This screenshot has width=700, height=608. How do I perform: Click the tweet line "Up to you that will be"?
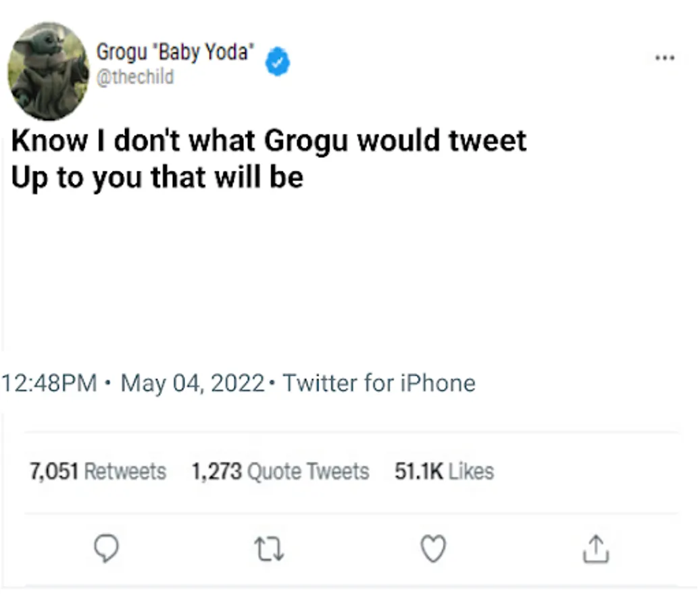click(157, 177)
